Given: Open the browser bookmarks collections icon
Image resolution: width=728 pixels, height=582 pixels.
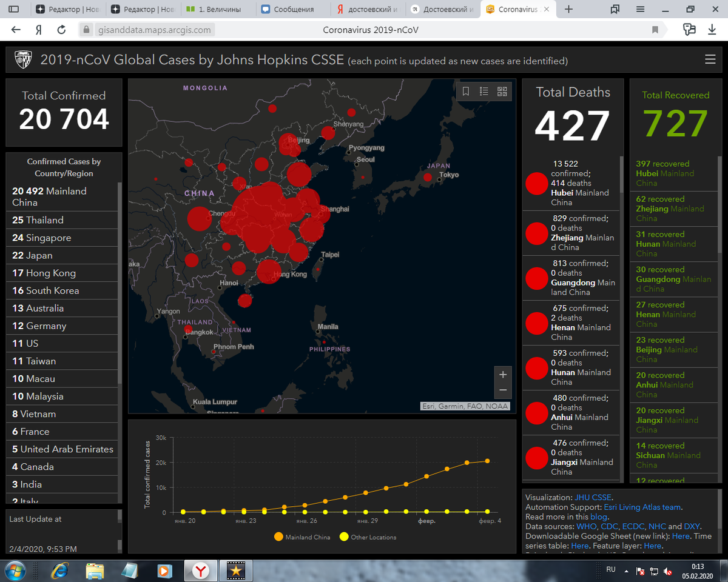Looking at the screenshot, I should pyautogui.click(x=615, y=9).
